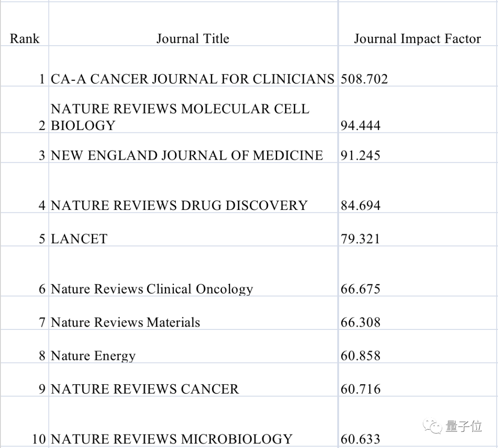
Task: Select the Nature Energy cell
Action: click(x=193, y=346)
